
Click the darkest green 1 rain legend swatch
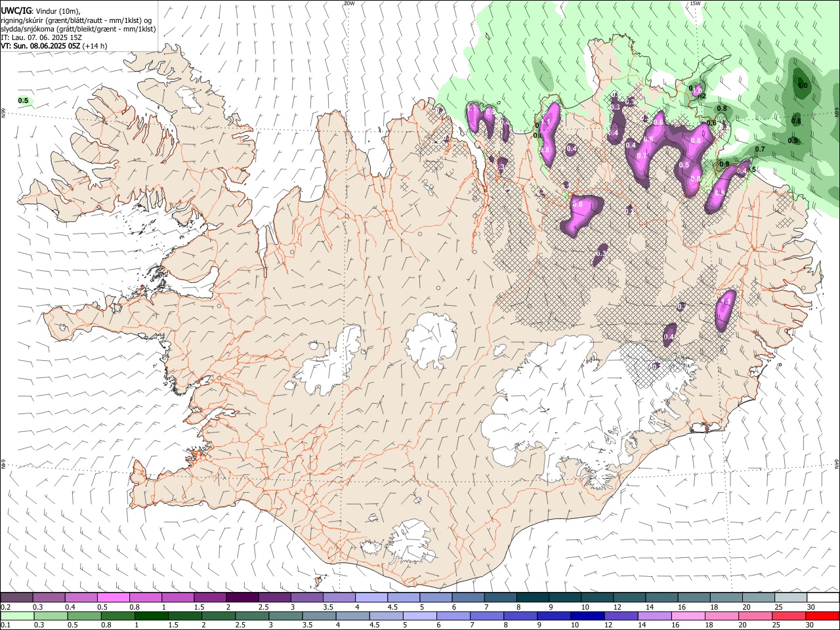point(152,616)
